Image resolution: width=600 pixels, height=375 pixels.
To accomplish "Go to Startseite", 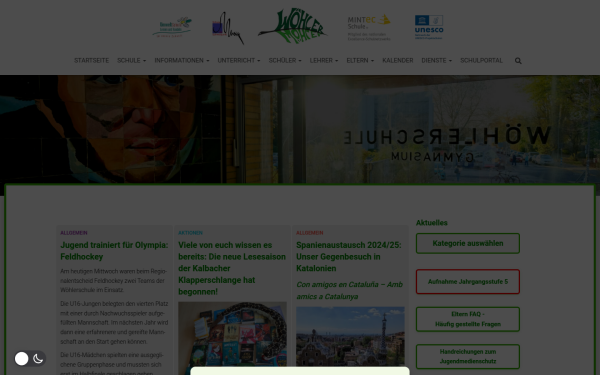I will [x=91, y=60].
